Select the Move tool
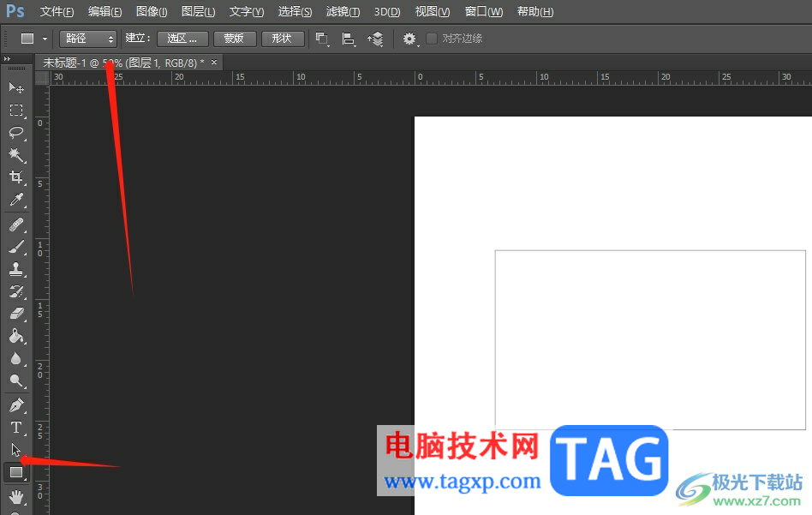 click(x=16, y=87)
